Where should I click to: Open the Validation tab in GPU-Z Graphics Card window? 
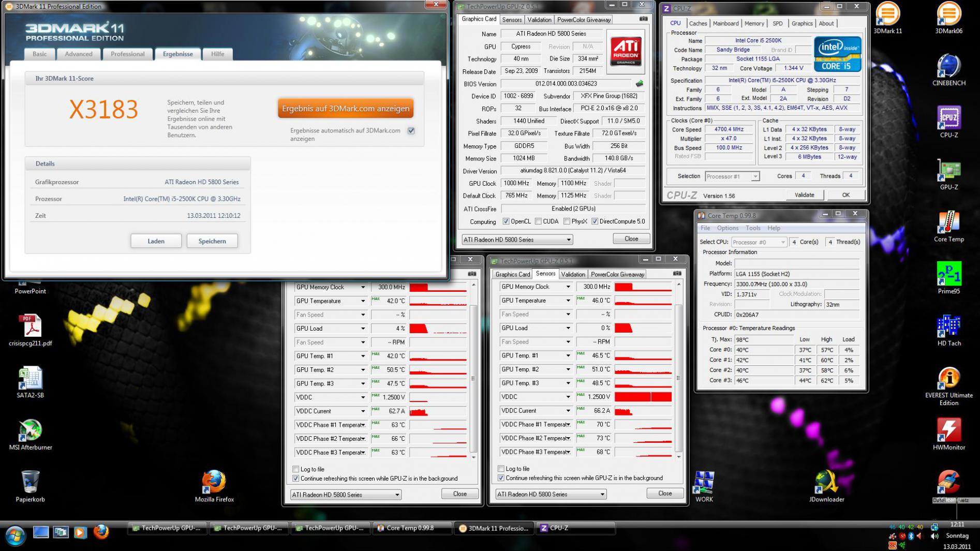539,20
